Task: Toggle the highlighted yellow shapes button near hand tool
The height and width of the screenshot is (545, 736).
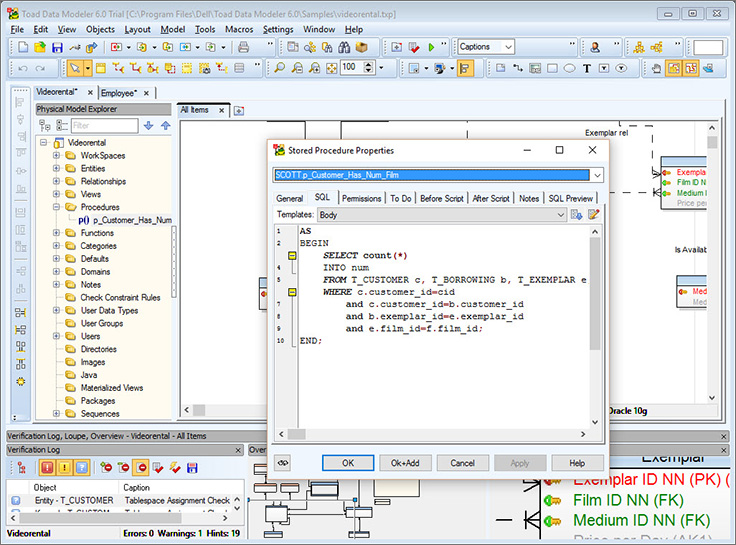Action: click(x=674, y=69)
